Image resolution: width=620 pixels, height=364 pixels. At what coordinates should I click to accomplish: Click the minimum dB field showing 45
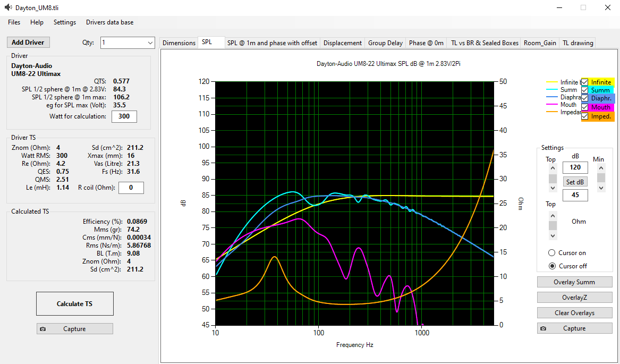click(575, 195)
